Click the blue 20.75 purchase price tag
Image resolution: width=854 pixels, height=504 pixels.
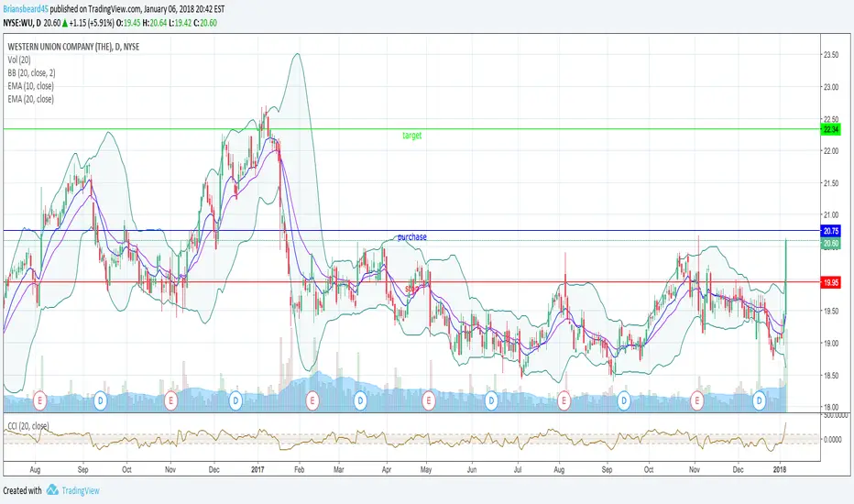(831, 231)
